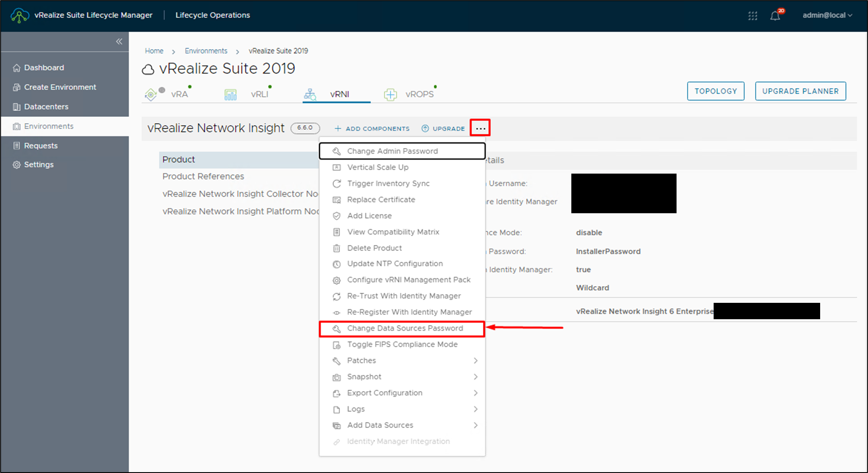The height and width of the screenshot is (473, 868).
Task: Select Product in the left list
Action: [239, 160]
